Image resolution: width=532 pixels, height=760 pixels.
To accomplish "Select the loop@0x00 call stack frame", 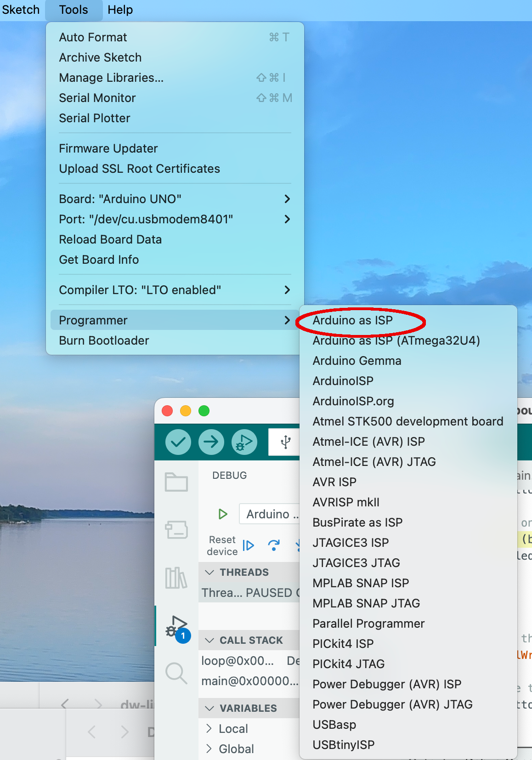I will click(249, 661).
